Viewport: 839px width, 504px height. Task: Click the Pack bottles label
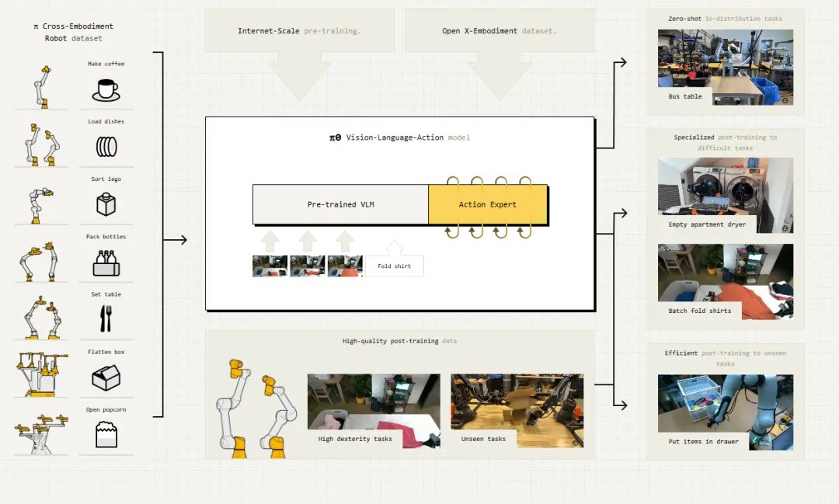coord(106,237)
